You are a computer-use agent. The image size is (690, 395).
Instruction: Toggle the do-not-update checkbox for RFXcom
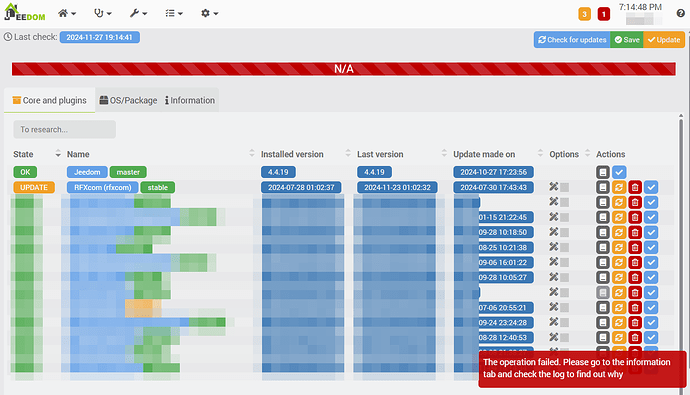pyautogui.click(x=565, y=187)
